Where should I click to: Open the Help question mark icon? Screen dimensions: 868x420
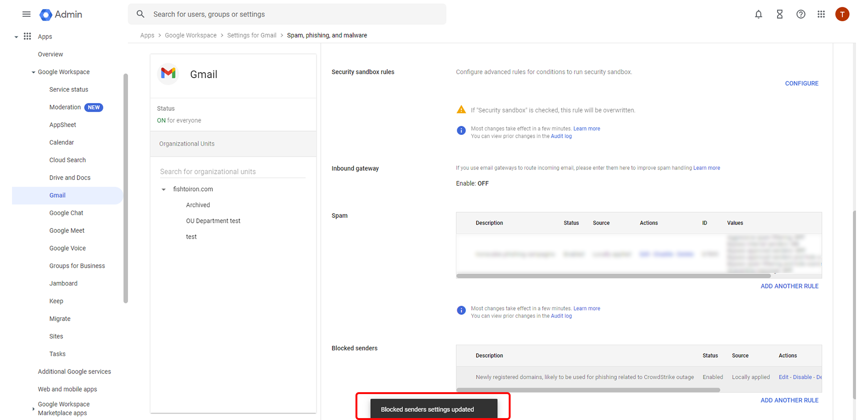point(801,14)
